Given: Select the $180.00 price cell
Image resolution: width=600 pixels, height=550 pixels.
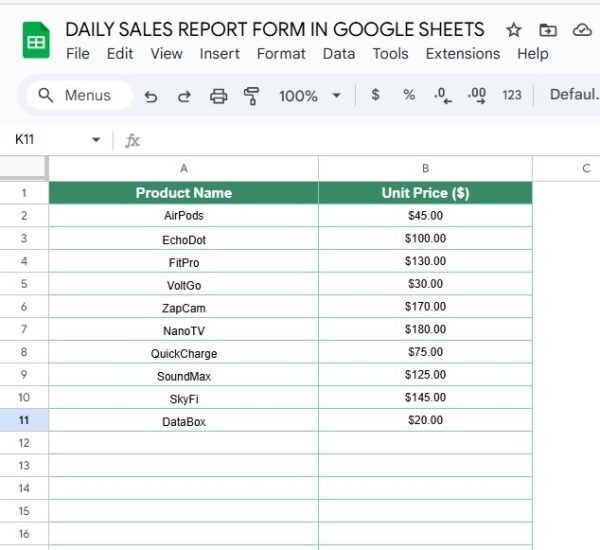Looking at the screenshot, I should click(425, 329).
